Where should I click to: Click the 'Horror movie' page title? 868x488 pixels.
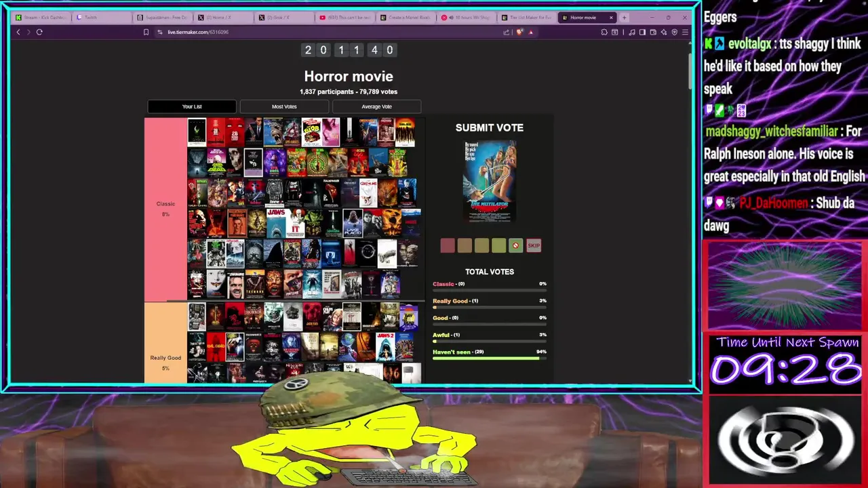[x=349, y=77]
